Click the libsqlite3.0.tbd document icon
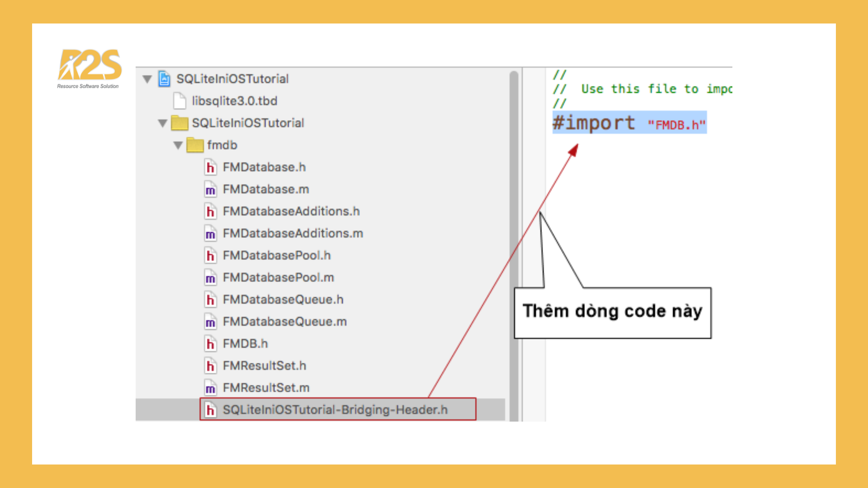The height and width of the screenshot is (488, 868). tap(179, 101)
